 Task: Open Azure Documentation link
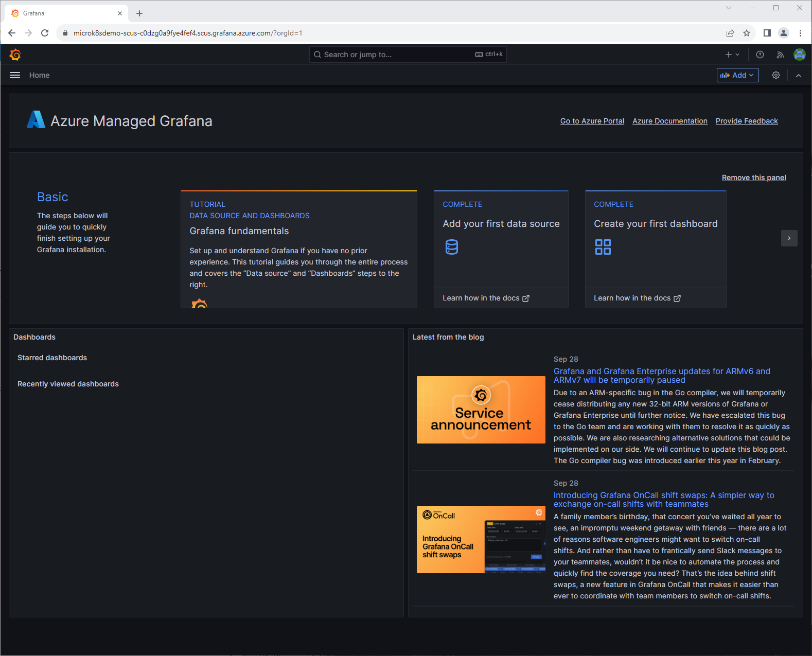669,121
